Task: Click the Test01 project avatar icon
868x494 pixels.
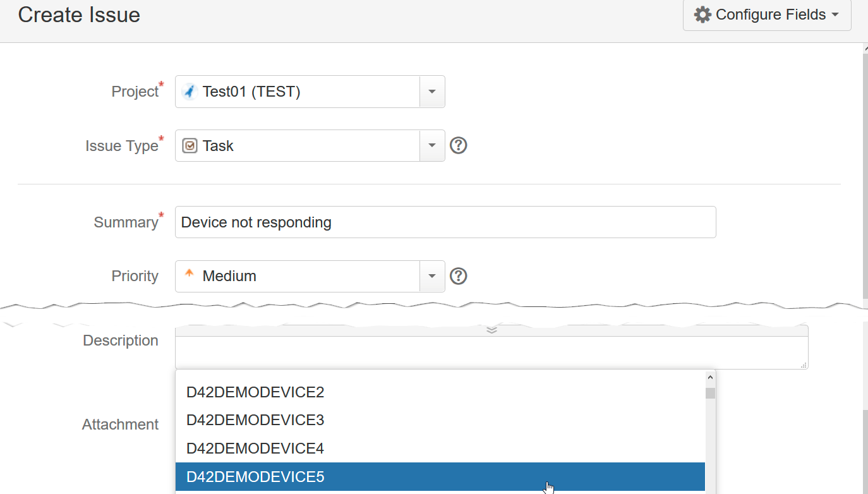Action: [190, 92]
